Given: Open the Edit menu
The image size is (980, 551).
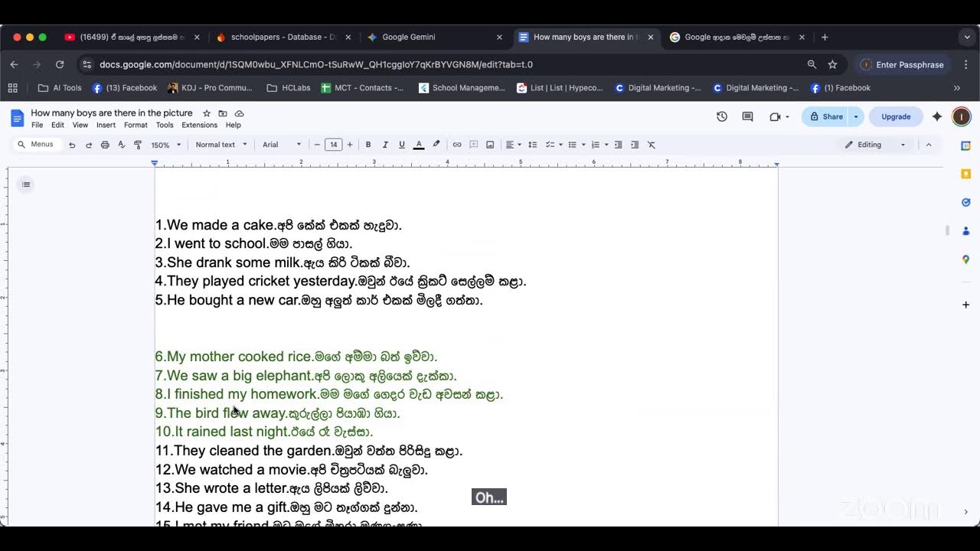Looking at the screenshot, I should [x=57, y=125].
